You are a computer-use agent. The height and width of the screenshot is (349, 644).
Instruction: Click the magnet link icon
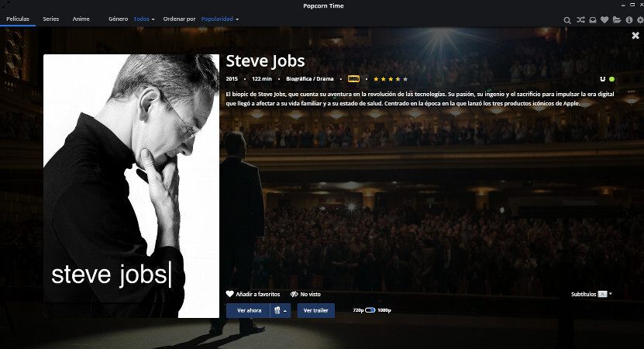pyautogui.click(x=602, y=79)
